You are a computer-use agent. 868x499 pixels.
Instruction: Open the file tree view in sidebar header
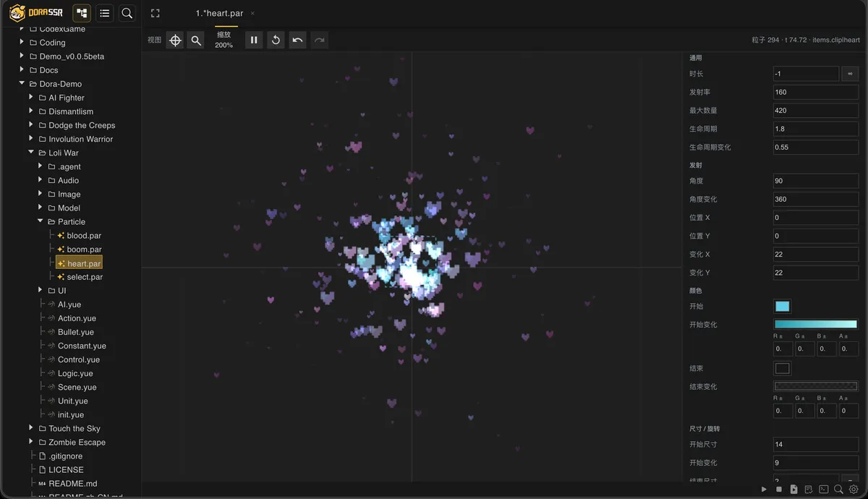point(82,13)
